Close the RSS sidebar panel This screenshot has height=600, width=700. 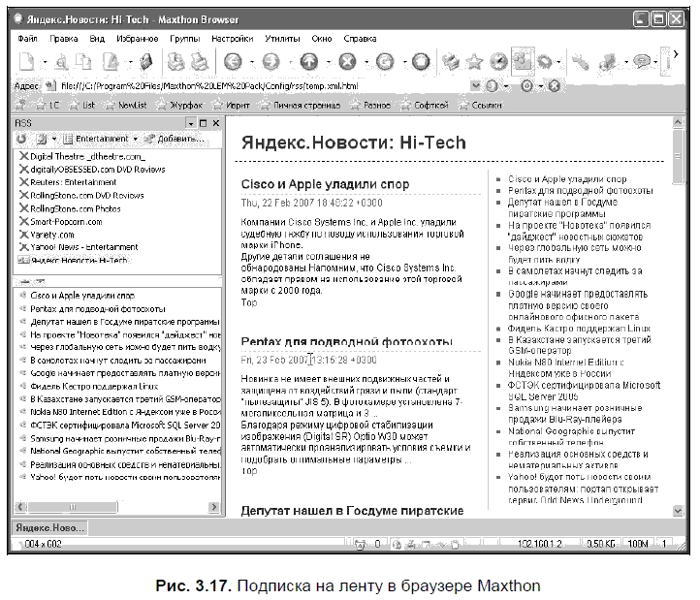217,123
